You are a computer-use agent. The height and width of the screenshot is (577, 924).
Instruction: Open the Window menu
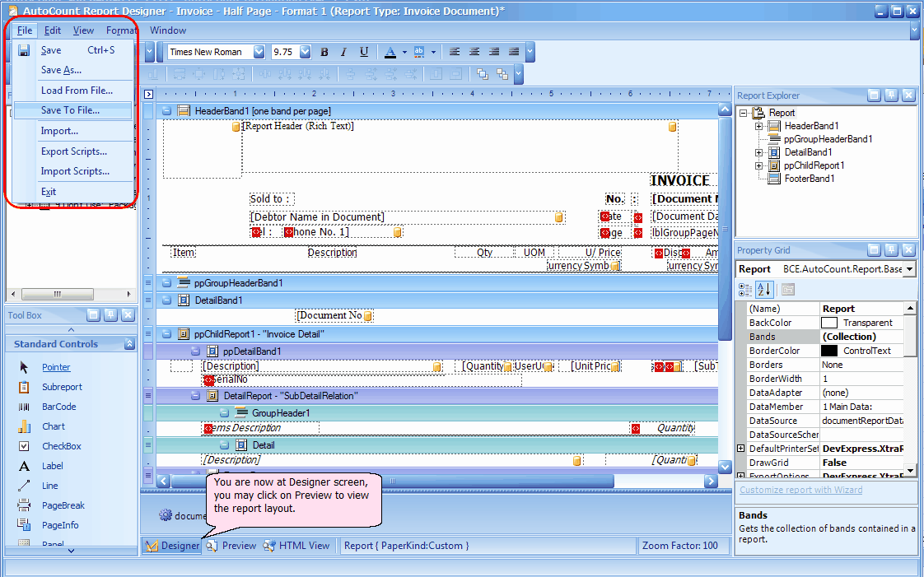coord(168,30)
